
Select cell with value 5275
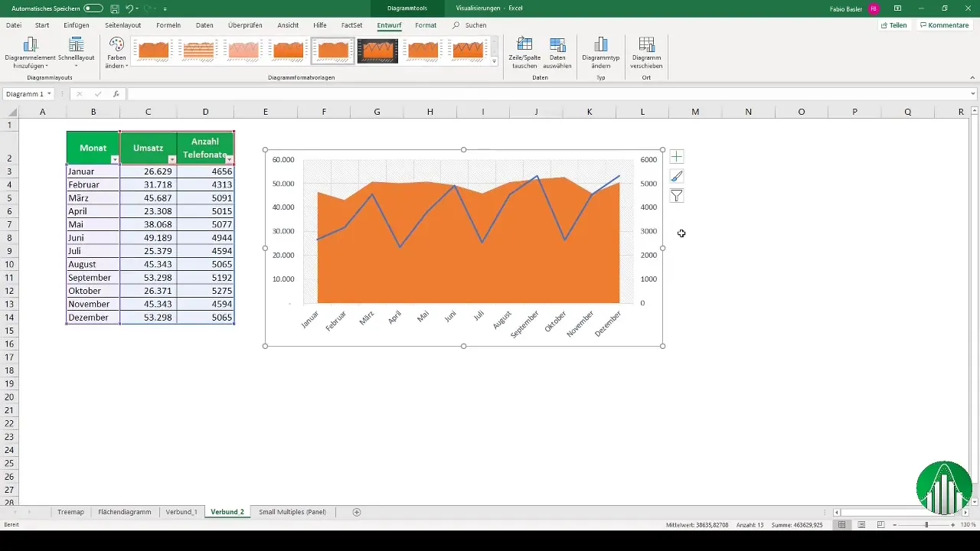click(206, 290)
